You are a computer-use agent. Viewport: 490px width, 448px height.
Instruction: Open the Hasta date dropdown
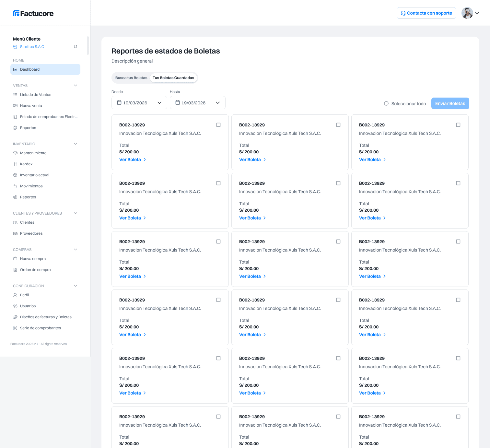[198, 103]
